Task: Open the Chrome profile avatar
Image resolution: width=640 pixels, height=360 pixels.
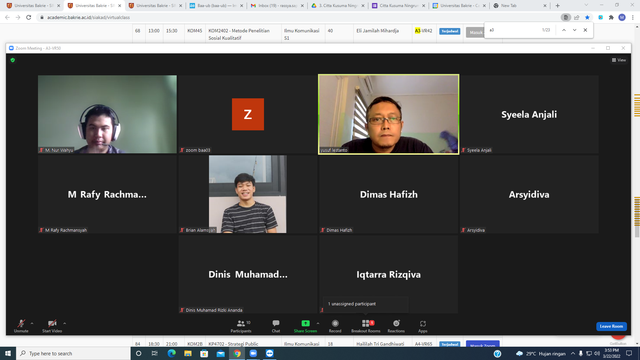Action: click(x=622, y=18)
